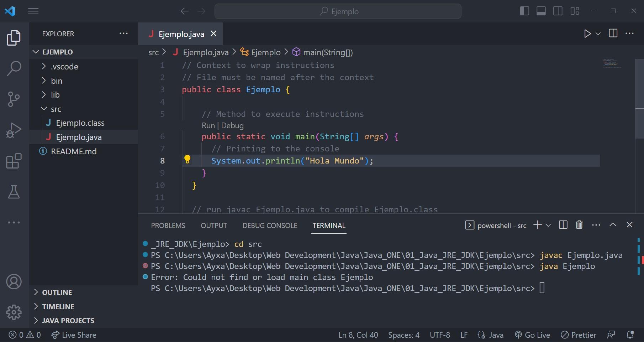Expand the TIMELINE section

(84, 307)
